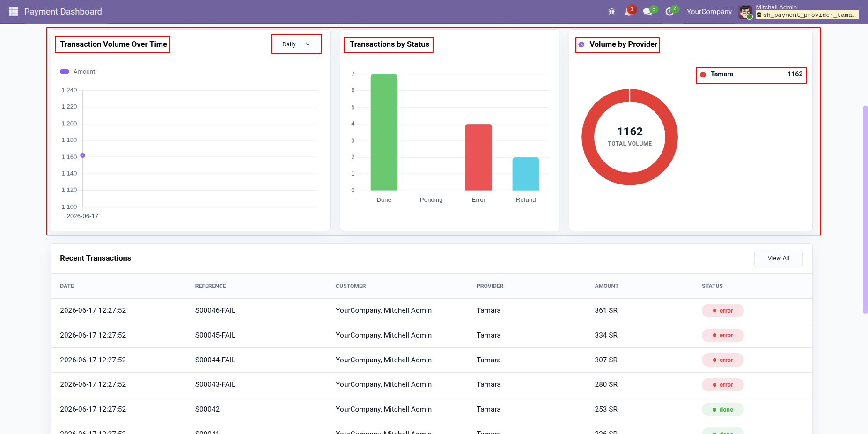Click Payment Dashboard title in navbar
The width and height of the screenshot is (868, 434).
click(63, 11)
